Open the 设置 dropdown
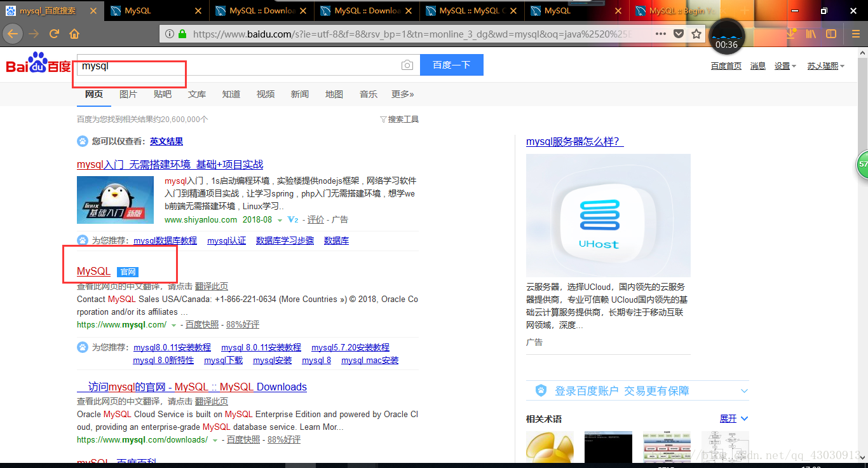The image size is (868, 468). [785, 66]
